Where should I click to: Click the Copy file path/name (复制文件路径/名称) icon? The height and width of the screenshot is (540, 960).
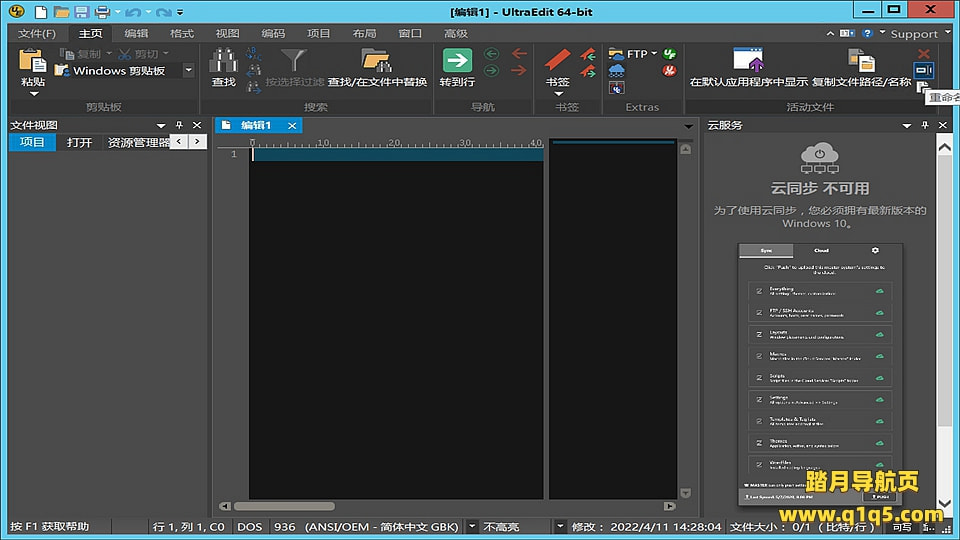pos(861,60)
